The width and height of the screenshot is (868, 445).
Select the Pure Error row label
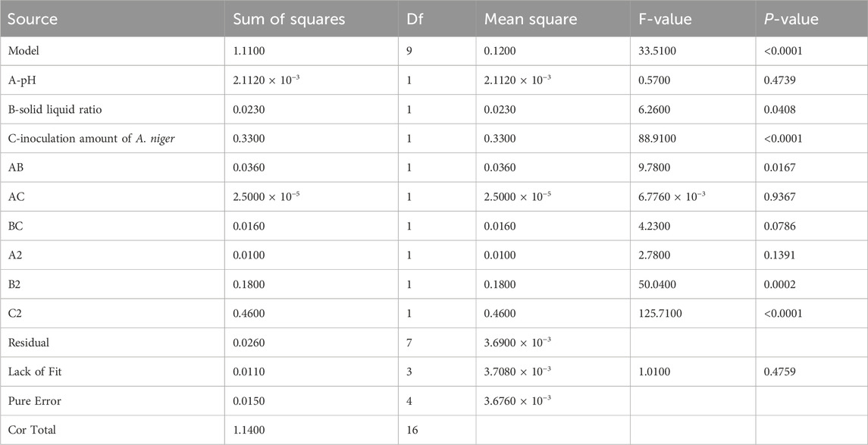[34, 401]
